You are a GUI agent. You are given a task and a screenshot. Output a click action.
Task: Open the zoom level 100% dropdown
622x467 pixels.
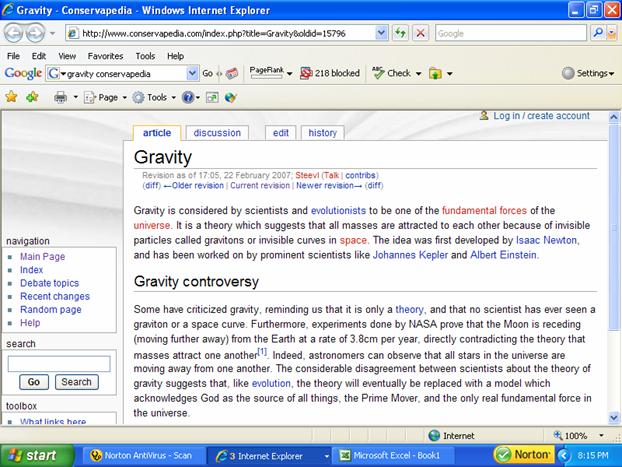(601, 436)
